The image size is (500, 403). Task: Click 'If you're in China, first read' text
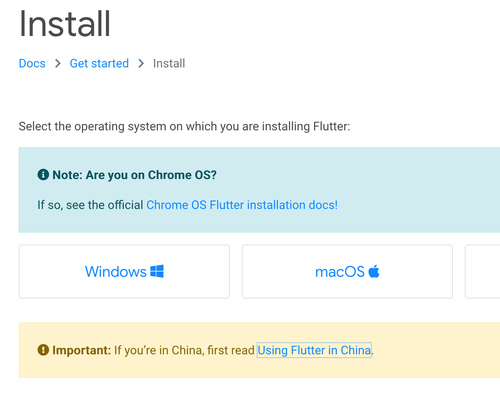pyautogui.click(x=184, y=350)
